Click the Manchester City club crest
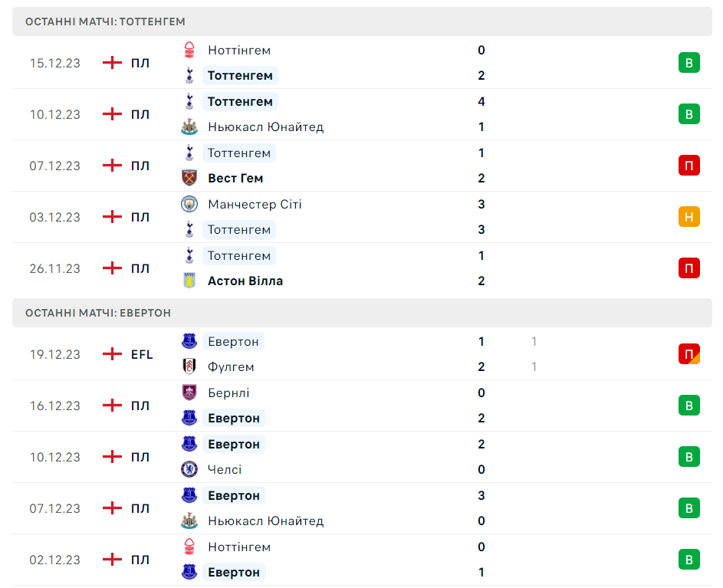The height and width of the screenshot is (588, 723). pyautogui.click(x=189, y=205)
